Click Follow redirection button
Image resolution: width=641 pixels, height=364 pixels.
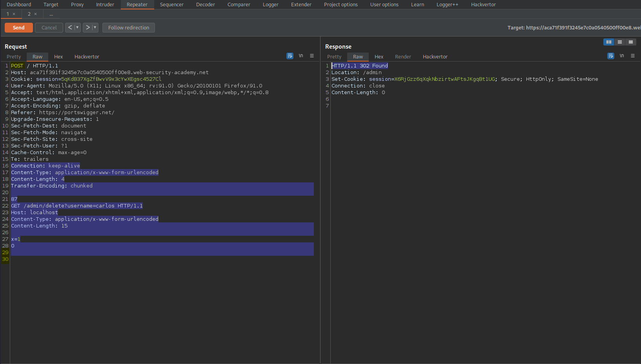click(129, 27)
